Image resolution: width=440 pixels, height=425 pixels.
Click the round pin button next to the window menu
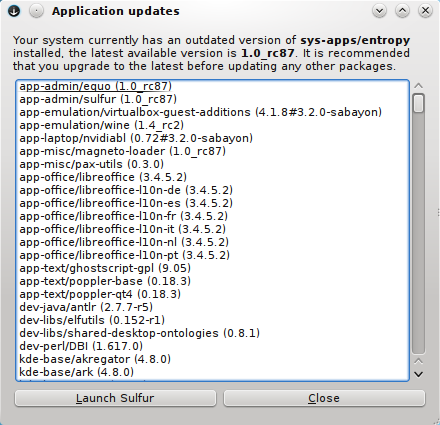pos(36,11)
